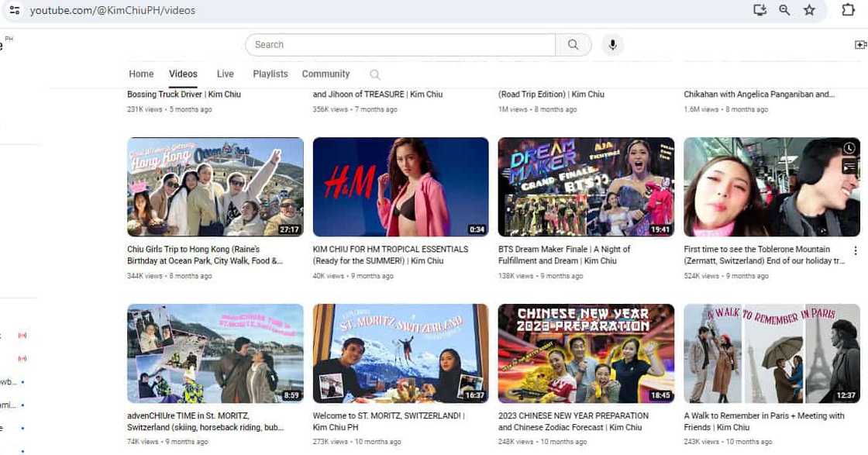Open BTS Dream Maker Finale video title
Image resolution: width=868 pixels, height=455 pixels.
[x=564, y=255]
